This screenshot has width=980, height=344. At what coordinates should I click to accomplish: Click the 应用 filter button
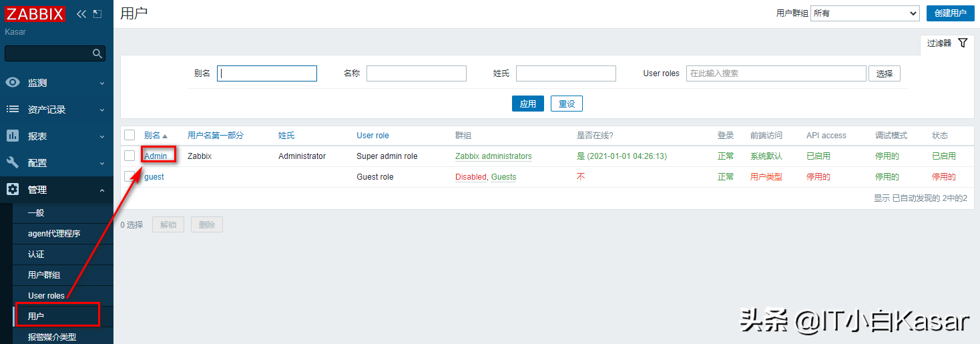[x=527, y=104]
